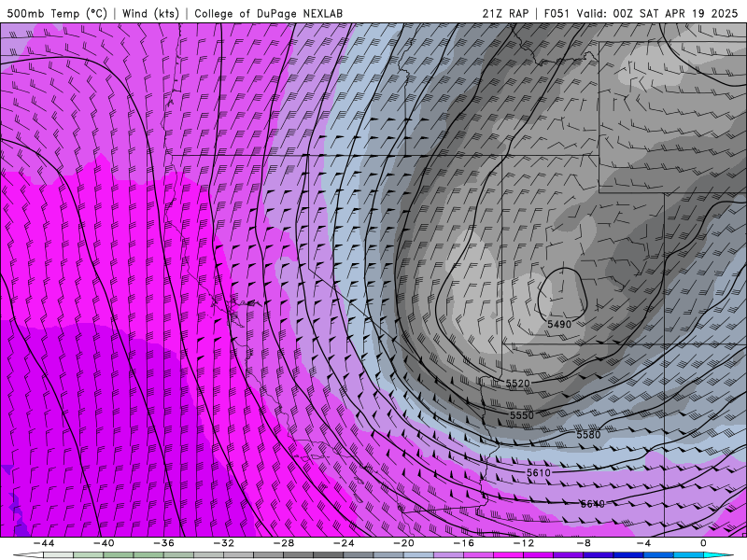Click the -36 colorbar tick label
The width and height of the screenshot is (747, 560).
coord(163,543)
